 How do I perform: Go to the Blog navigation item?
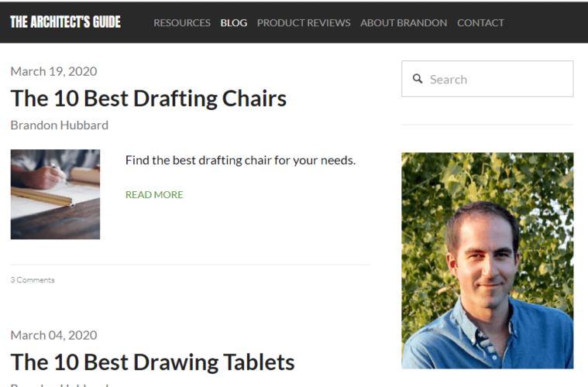[x=233, y=22]
